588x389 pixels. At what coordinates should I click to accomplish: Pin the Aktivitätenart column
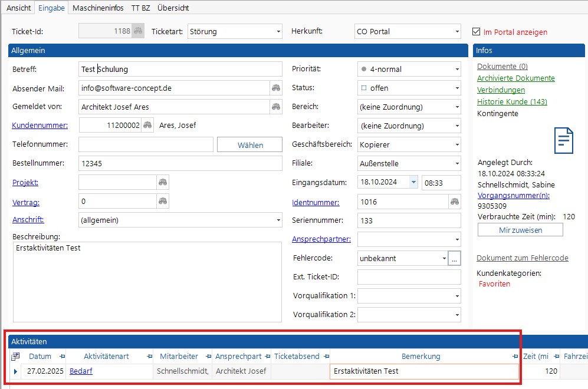(x=149, y=357)
